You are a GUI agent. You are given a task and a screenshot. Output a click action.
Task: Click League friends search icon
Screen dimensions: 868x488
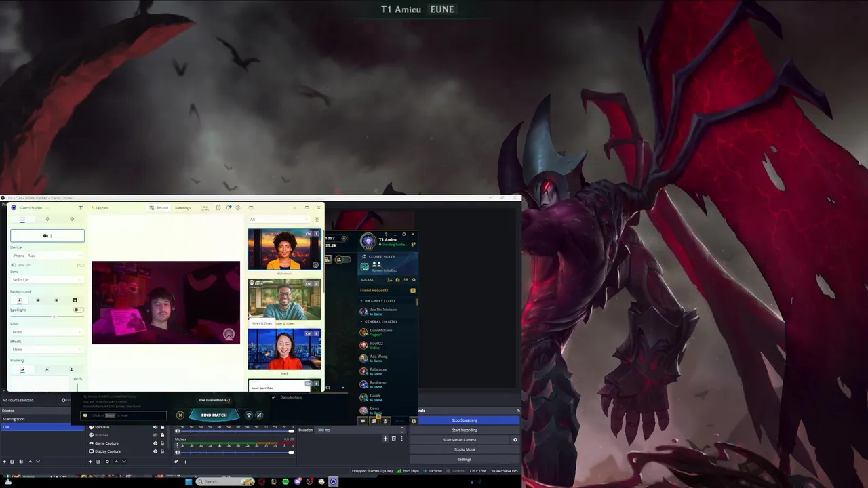pos(414,279)
